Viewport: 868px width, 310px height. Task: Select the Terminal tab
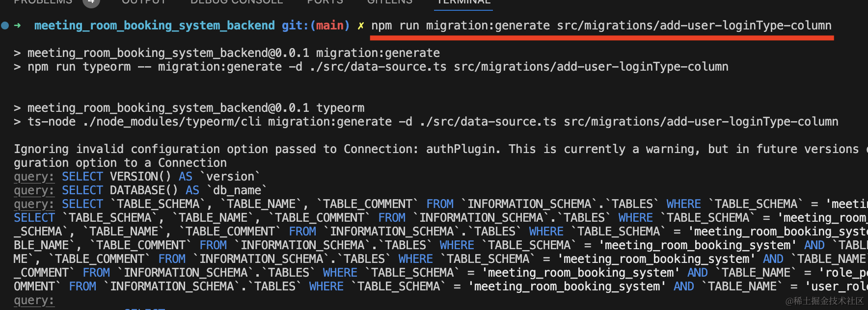click(463, 2)
